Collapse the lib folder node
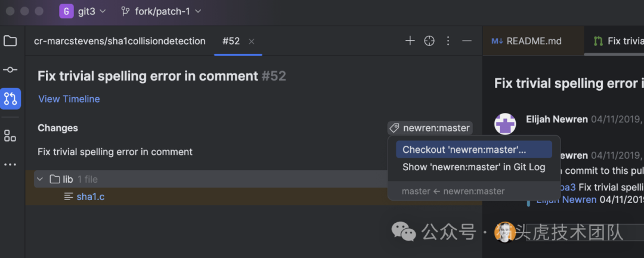The width and height of the screenshot is (644, 258). 40,179
